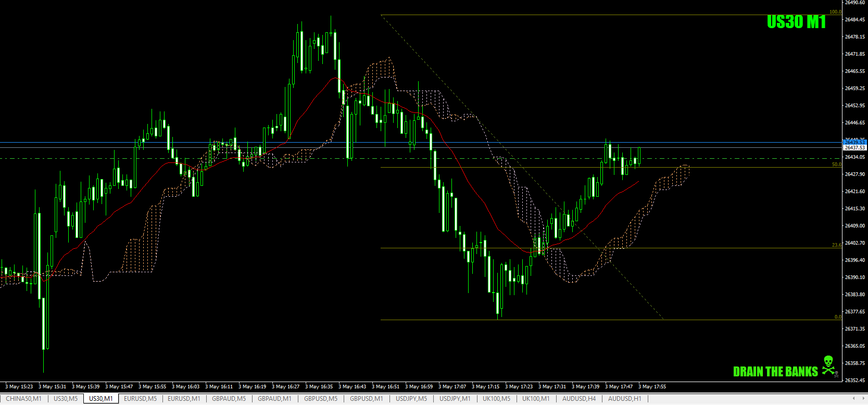Click the 26427.90 price scale value
This screenshot has height=405, width=868.
(855, 174)
